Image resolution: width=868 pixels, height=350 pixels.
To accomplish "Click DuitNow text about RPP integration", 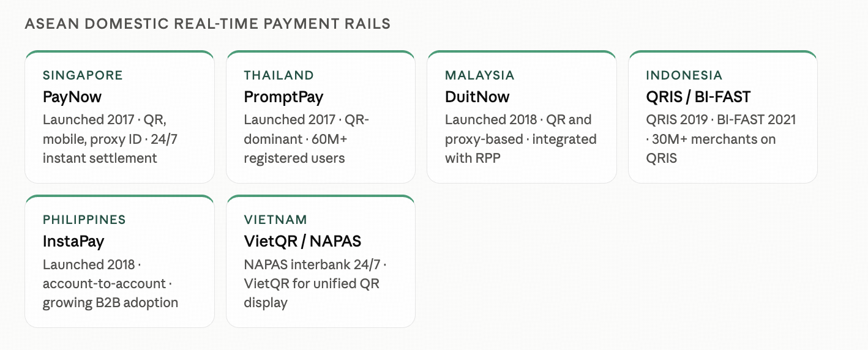I will (x=520, y=149).
